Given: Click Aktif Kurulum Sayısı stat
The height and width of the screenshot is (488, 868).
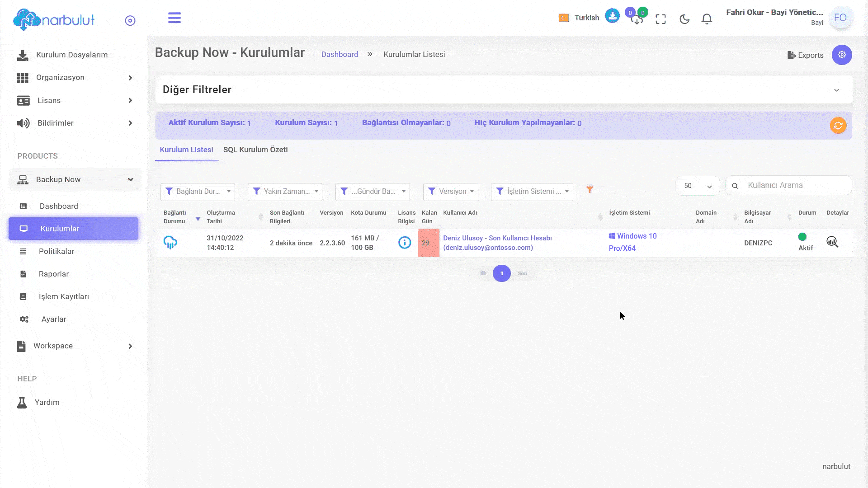Looking at the screenshot, I should (x=209, y=123).
